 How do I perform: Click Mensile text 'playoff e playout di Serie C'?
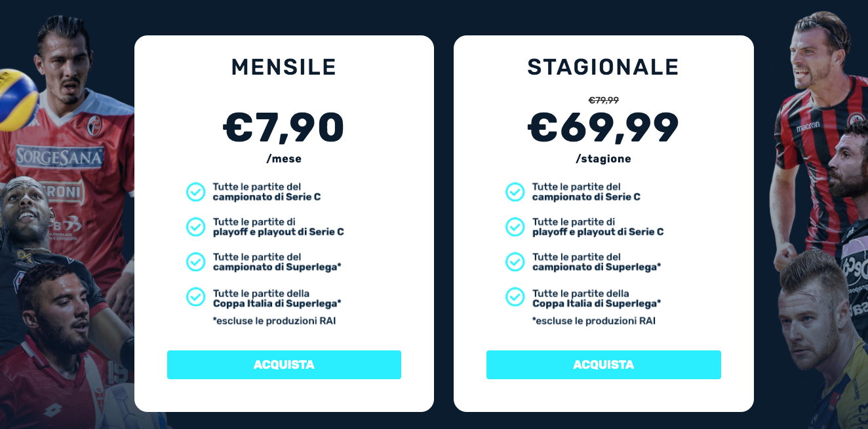tap(278, 232)
